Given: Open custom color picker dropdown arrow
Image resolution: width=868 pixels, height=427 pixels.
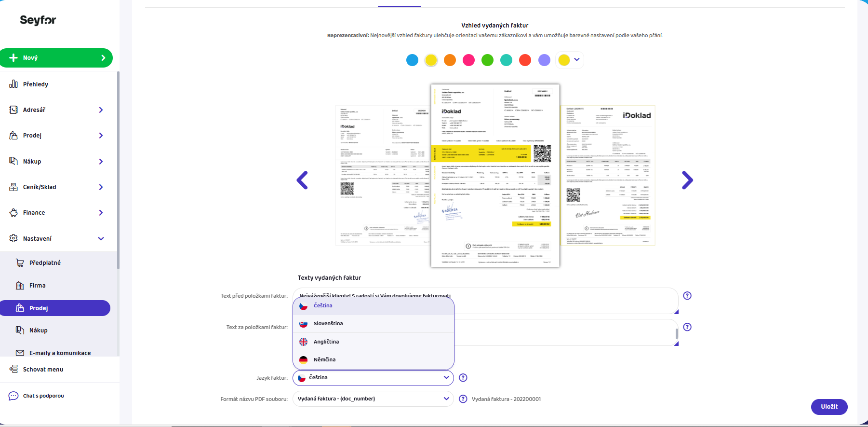Looking at the screenshot, I should pyautogui.click(x=577, y=60).
